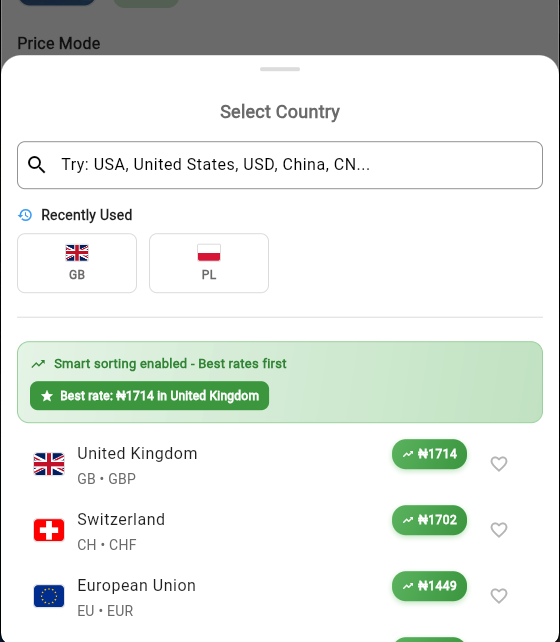Click the ₦1714 rate badge

tap(429, 454)
